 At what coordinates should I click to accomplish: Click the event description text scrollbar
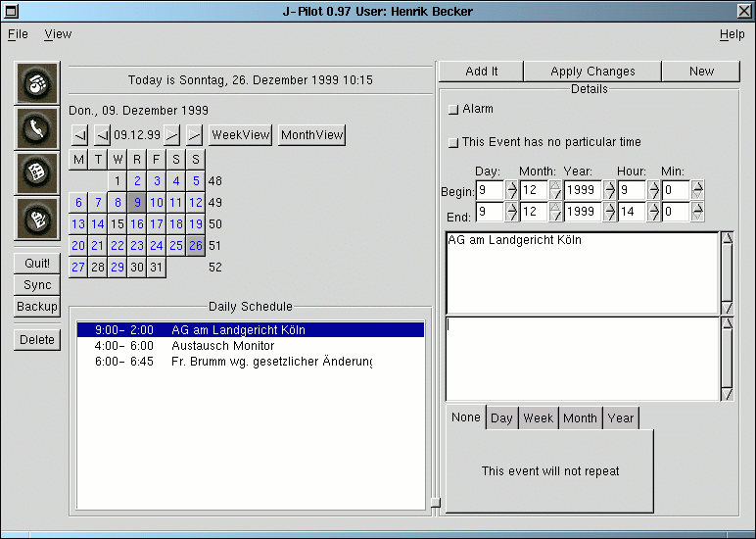727,272
